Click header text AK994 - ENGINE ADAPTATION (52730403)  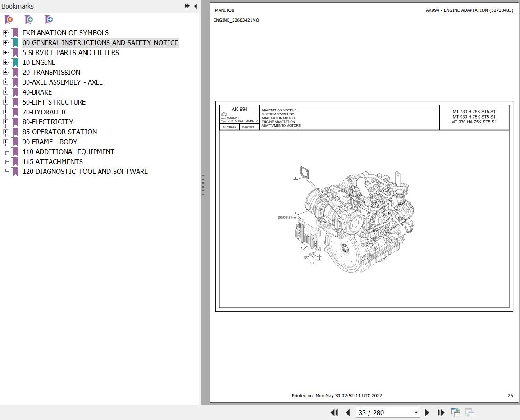(470, 10)
